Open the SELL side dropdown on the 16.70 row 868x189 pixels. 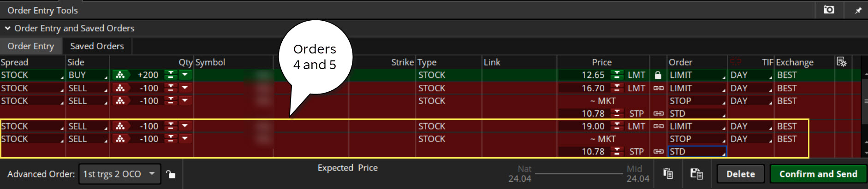click(x=88, y=88)
